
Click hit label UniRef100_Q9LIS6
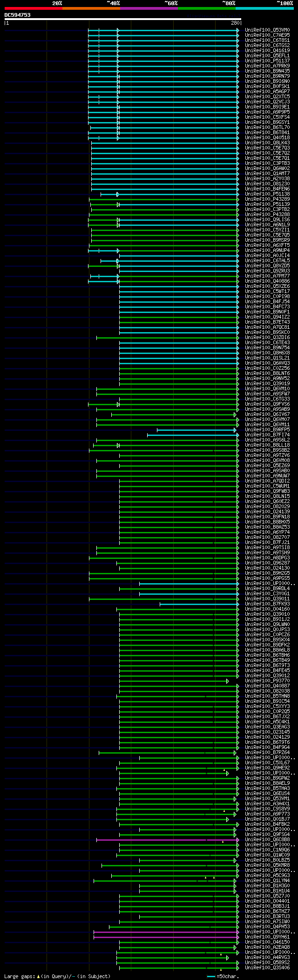pos(267,219)
